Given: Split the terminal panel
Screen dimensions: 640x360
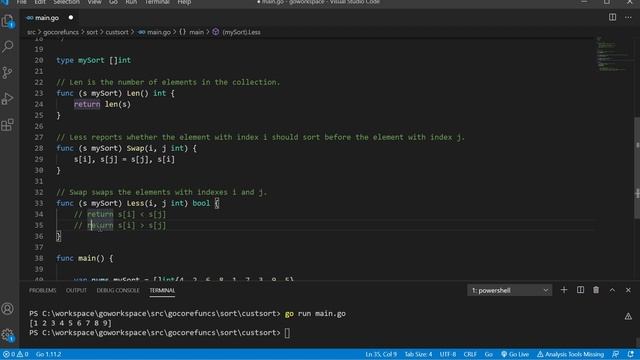Looking at the screenshot, I should [580, 290].
